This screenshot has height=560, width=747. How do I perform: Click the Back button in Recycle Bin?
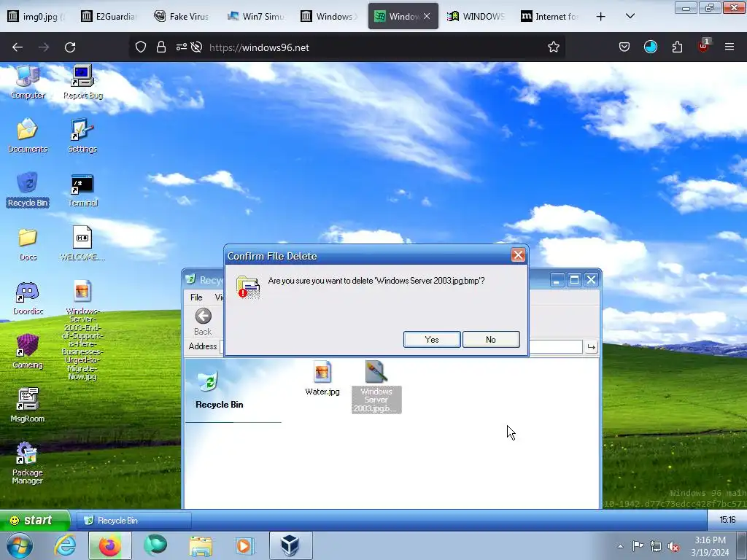pyautogui.click(x=203, y=322)
